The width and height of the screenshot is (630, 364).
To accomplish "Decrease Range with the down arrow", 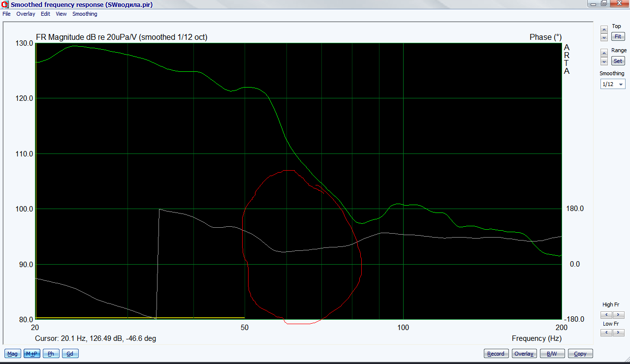I will 604,61.
